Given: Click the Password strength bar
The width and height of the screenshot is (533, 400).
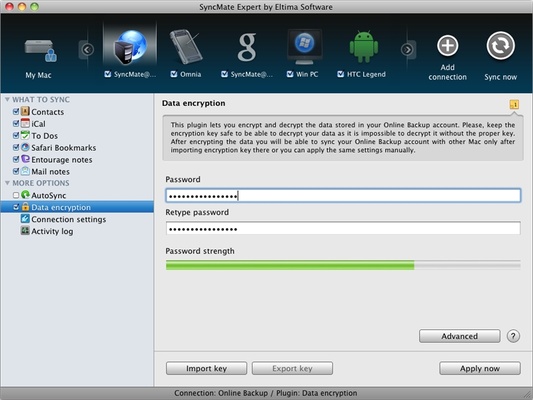Looking at the screenshot, I should 343,265.
